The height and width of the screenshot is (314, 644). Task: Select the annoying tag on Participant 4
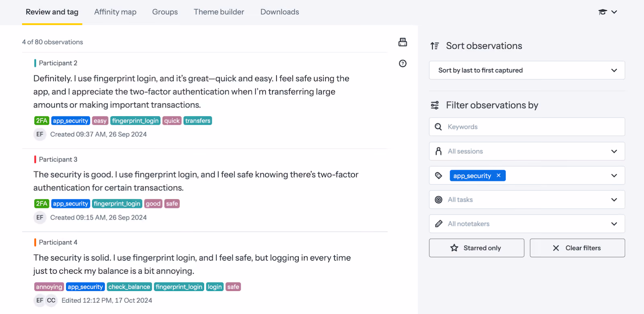tap(49, 287)
